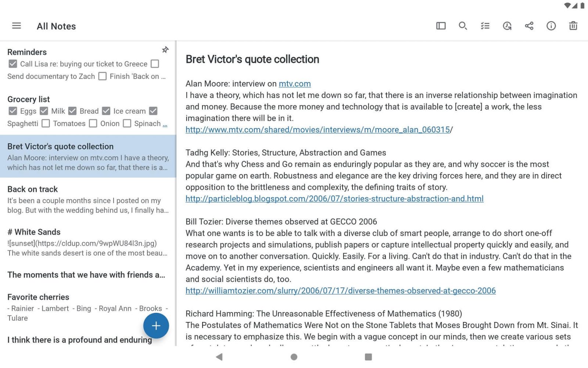Move the note to trash
Viewport: 588px width, 368px height.
tap(573, 26)
